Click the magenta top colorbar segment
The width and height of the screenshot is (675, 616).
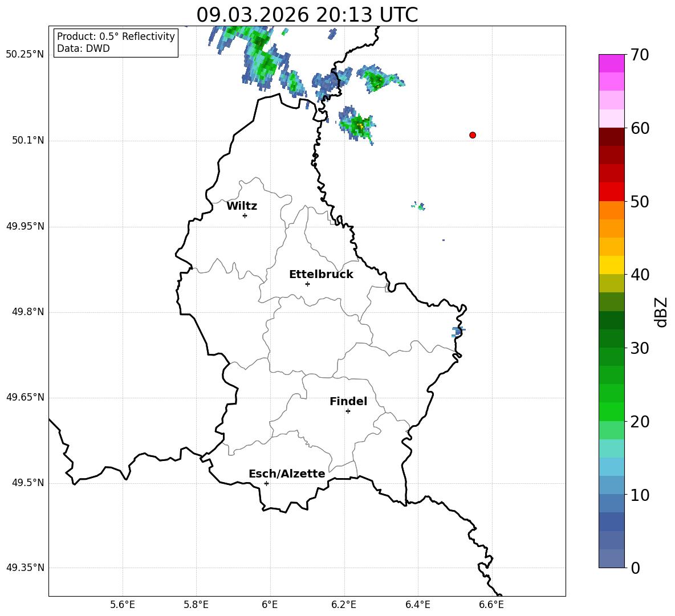pos(611,63)
